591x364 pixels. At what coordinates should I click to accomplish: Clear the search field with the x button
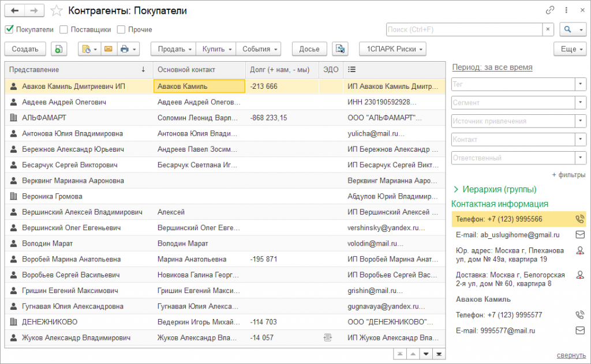(548, 29)
